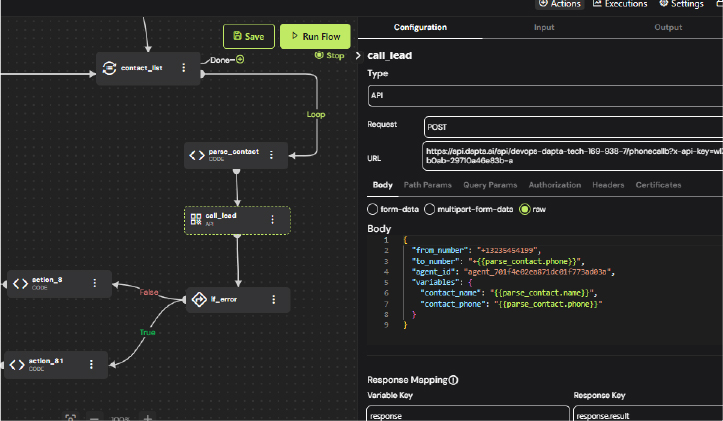Open the Query Params tab
This screenshot has width=723, height=421.
(490, 185)
